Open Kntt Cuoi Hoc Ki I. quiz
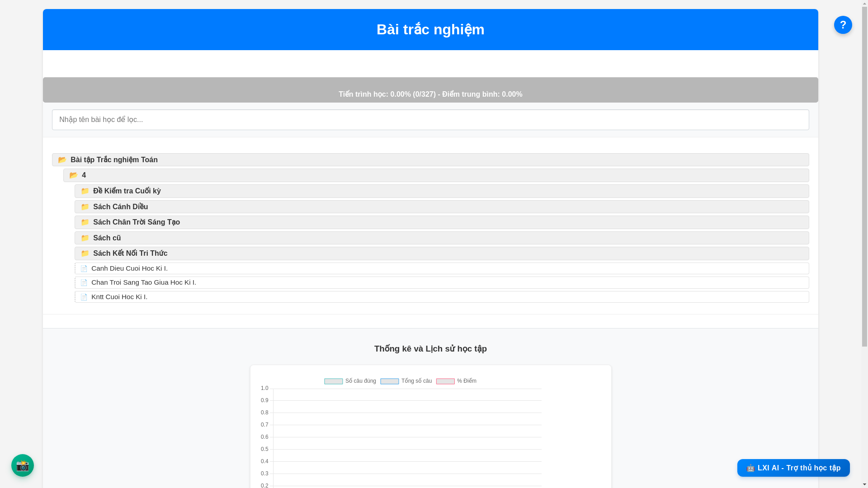868x488 pixels. coord(442,297)
